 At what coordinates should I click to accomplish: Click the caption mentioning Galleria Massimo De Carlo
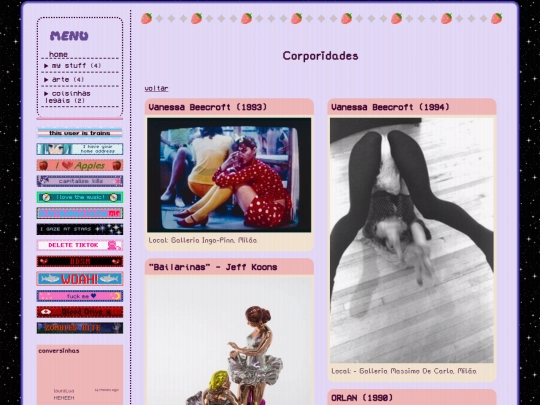tap(404, 371)
